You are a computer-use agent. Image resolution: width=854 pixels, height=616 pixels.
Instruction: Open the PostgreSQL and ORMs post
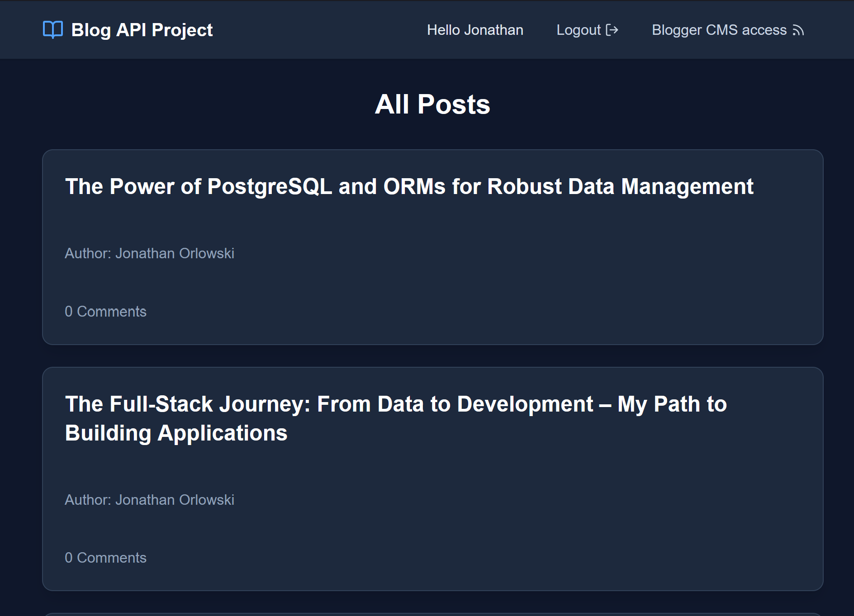(x=409, y=186)
